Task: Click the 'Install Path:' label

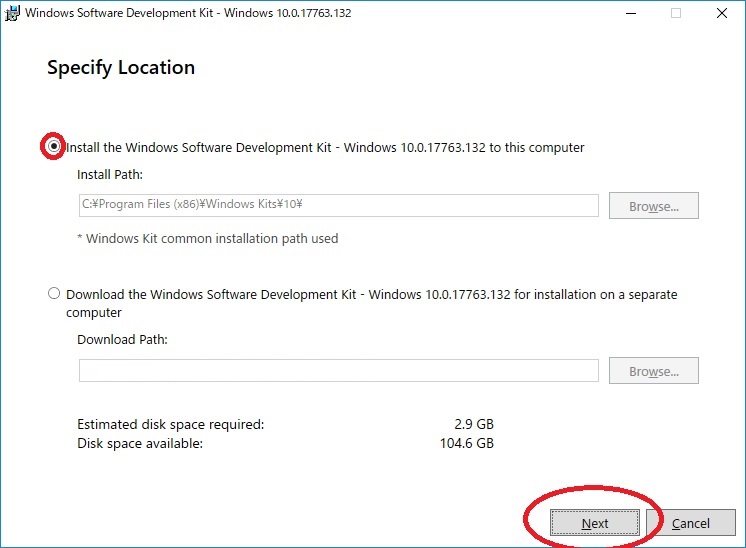Action: pos(110,175)
